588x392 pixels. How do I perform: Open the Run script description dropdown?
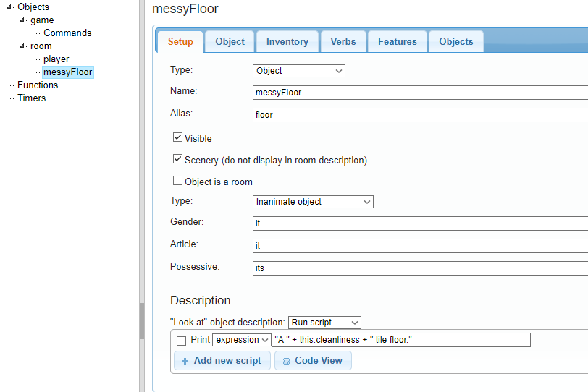tap(324, 323)
